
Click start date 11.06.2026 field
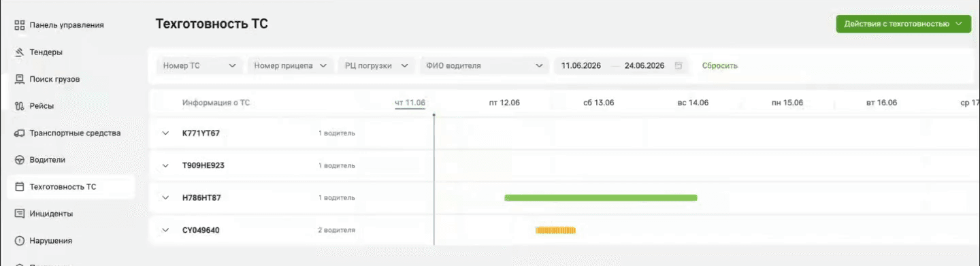581,66
